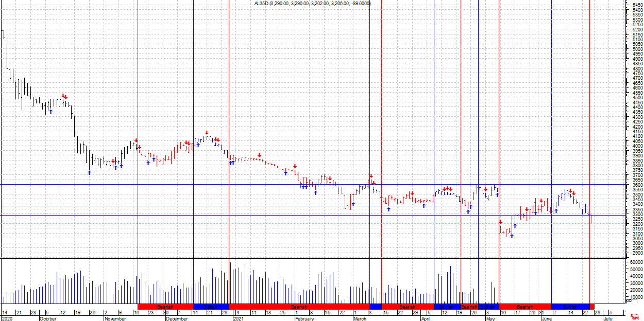Click the 5450 label on the price axis
The height and width of the screenshot is (321, 644).
[637, 4]
